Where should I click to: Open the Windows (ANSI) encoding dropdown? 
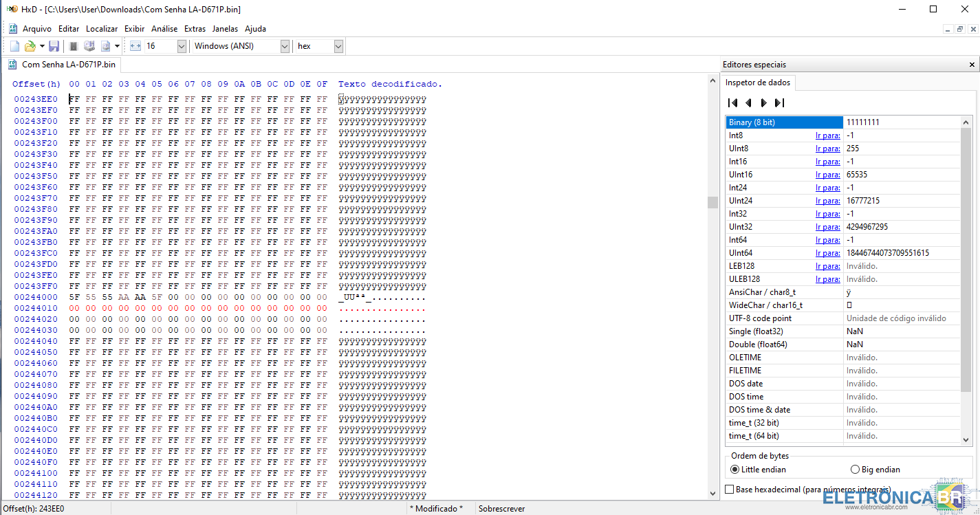[285, 46]
